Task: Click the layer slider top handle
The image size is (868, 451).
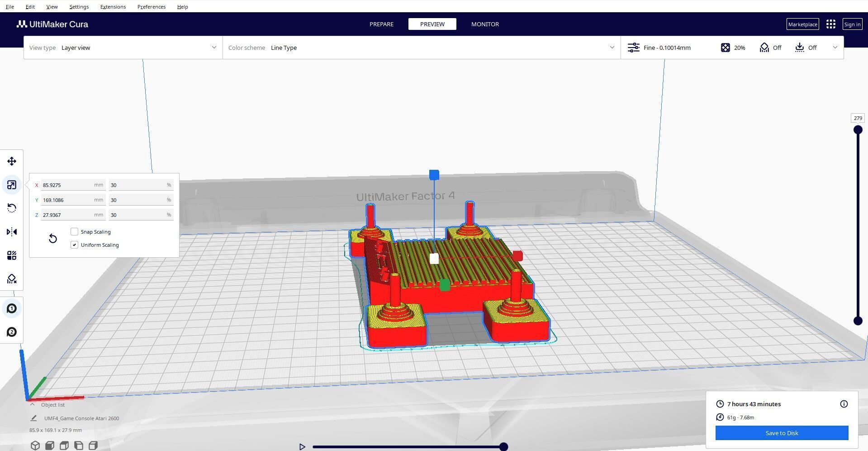Action: pyautogui.click(x=858, y=130)
